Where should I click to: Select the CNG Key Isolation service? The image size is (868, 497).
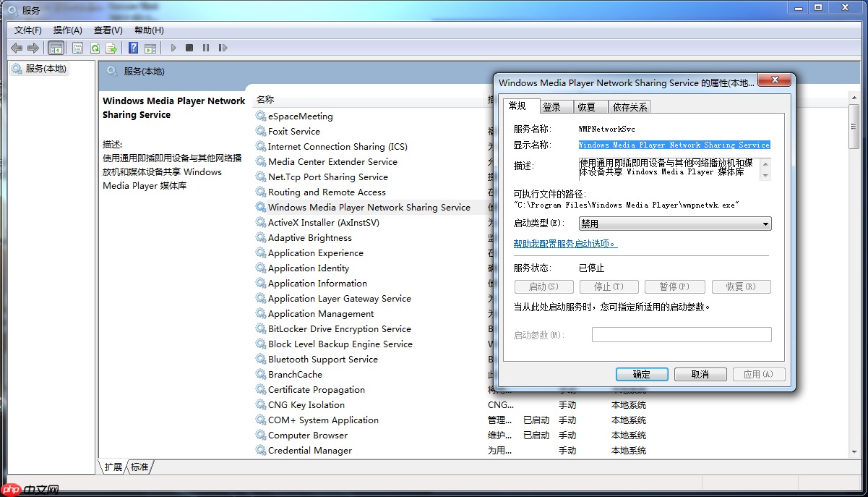tap(306, 404)
